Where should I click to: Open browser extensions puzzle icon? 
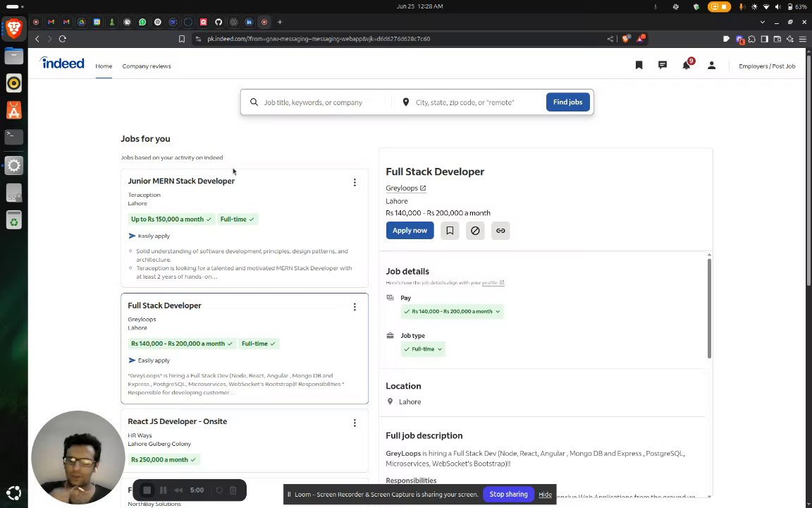pos(752,39)
